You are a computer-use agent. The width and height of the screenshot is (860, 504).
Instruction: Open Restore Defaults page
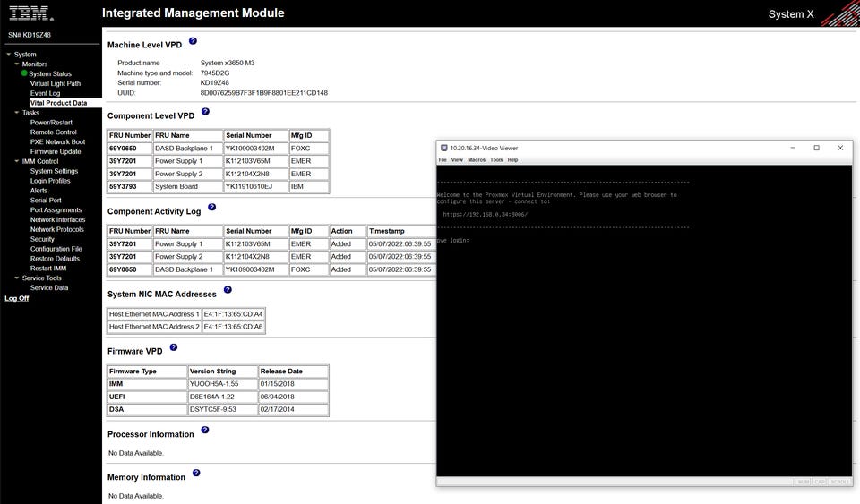[55, 259]
